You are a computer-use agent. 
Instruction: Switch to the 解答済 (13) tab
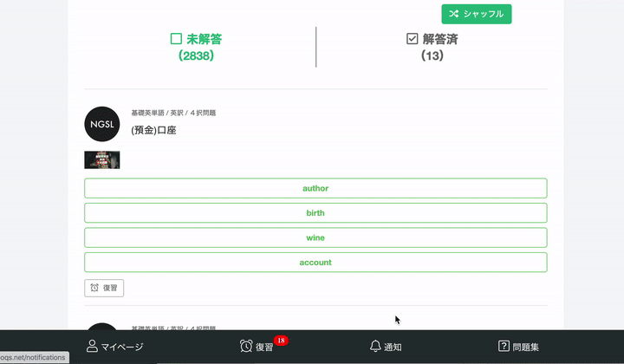[432, 47]
